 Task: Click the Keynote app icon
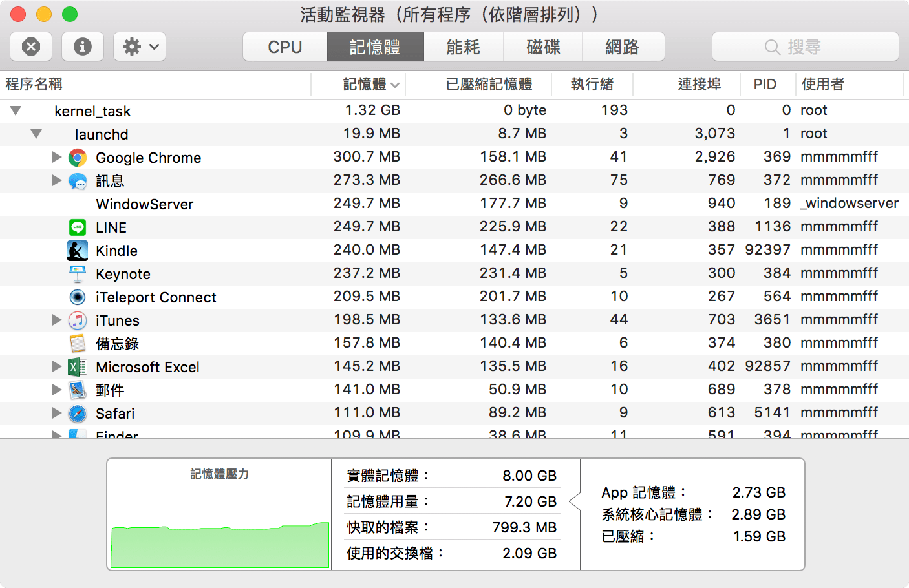(x=78, y=274)
